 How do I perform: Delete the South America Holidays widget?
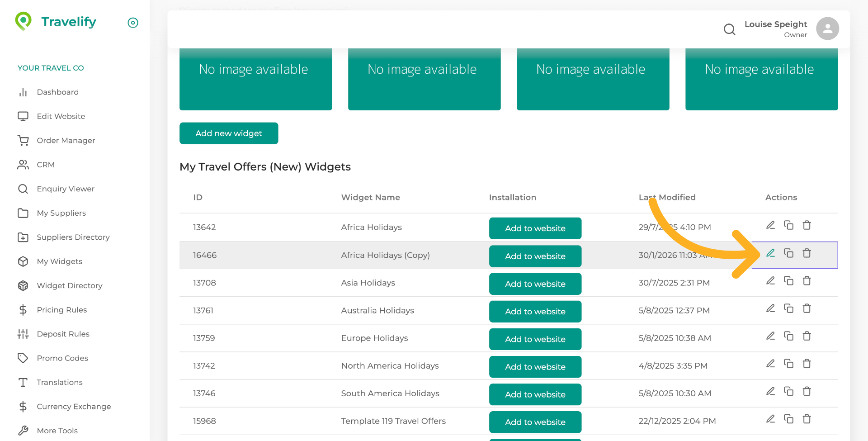tap(807, 391)
